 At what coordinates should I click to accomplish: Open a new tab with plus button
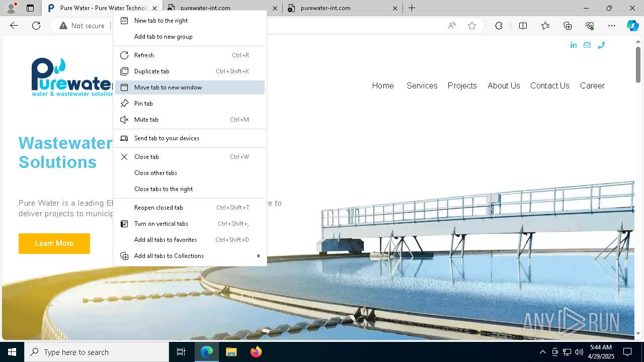pos(412,8)
